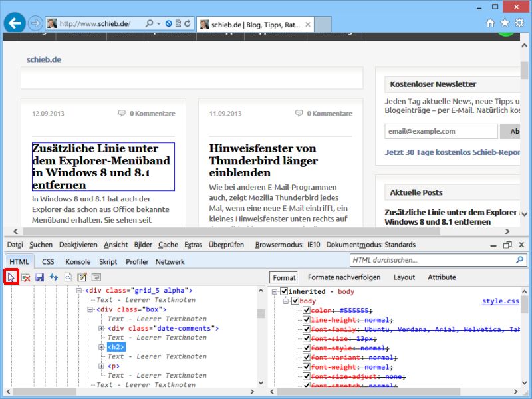Toggle the font-variant: normal checkbox
Viewport: 532px width, 399px height.
click(307, 358)
